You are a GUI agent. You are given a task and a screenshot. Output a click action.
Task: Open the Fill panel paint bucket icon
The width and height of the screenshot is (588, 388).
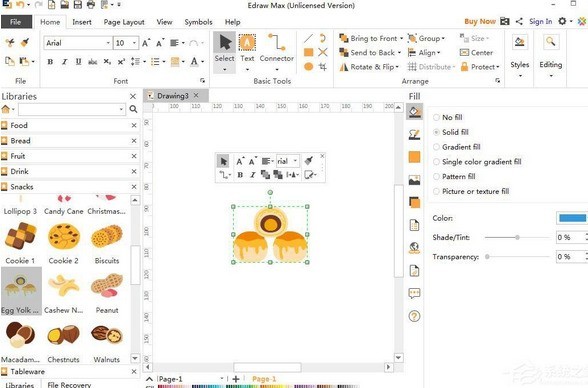[414, 112]
